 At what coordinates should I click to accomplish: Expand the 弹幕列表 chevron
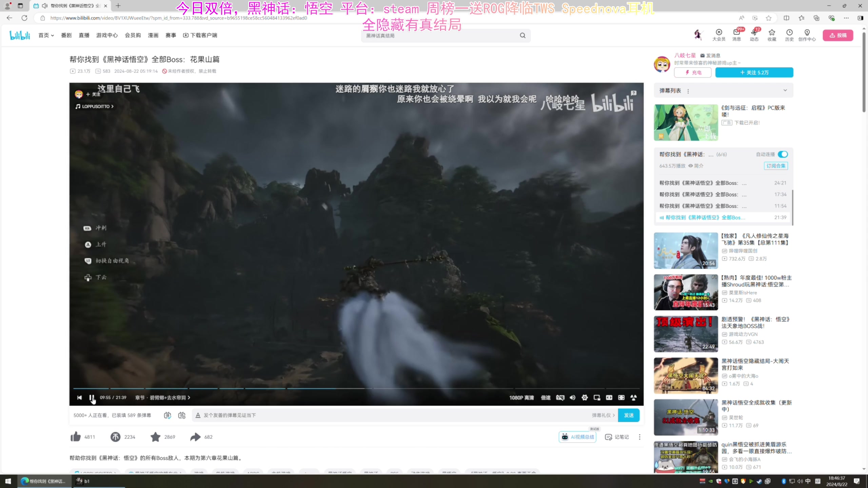tap(785, 90)
